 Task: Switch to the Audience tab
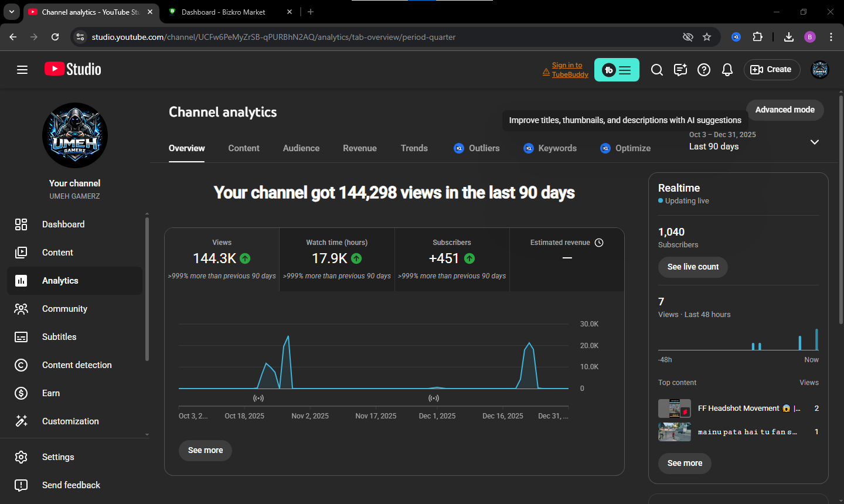(x=301, y=148)
